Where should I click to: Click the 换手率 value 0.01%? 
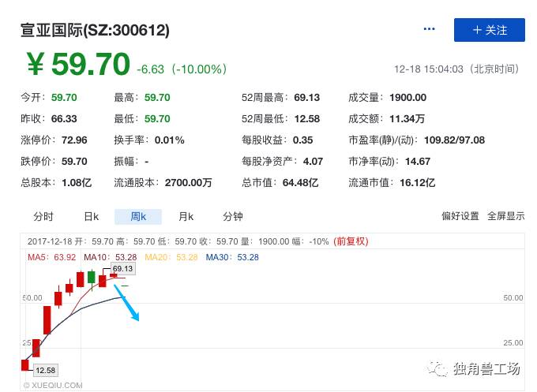(x=170, y=140)
